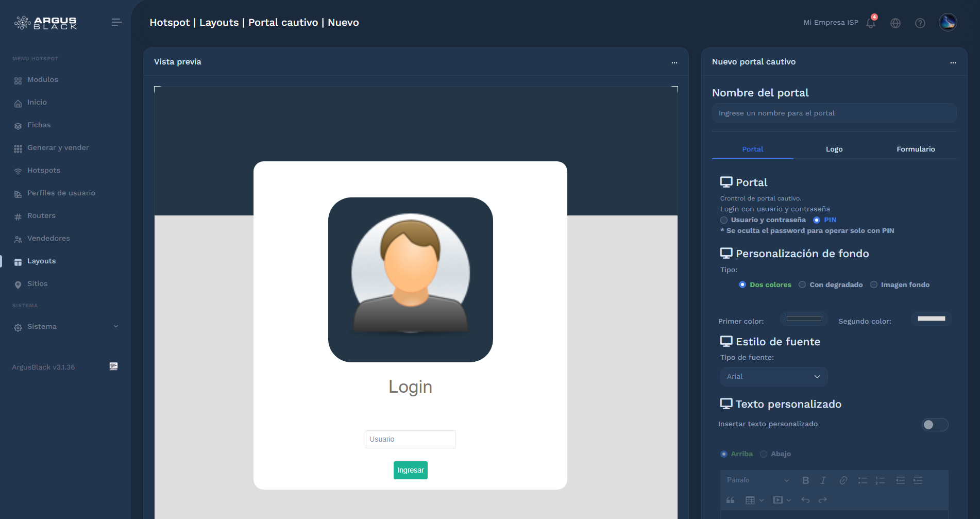Viewport: 980px width, 519px height.
Task: Apply italic formatting in the text editor
Action: pos(823,480)
